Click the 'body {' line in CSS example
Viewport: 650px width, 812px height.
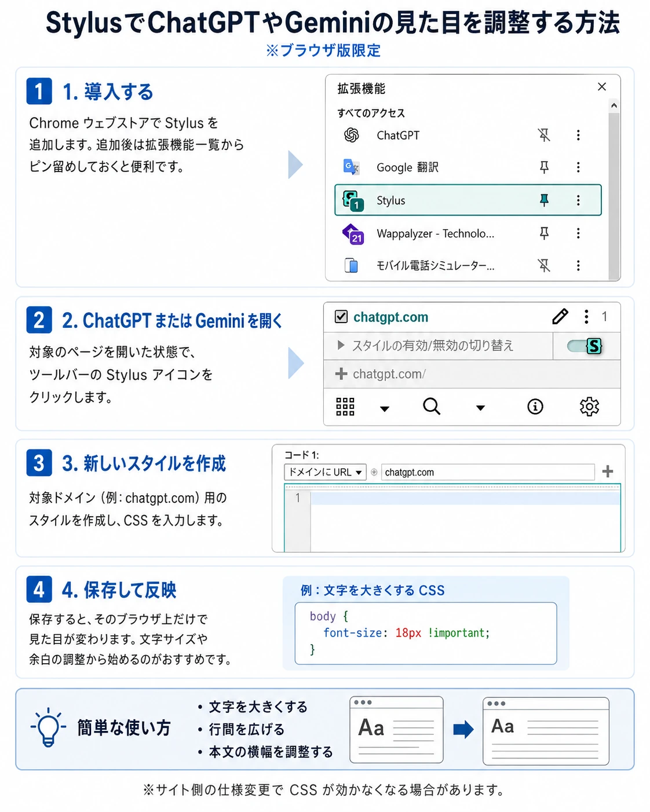click(x=328, y=616)
